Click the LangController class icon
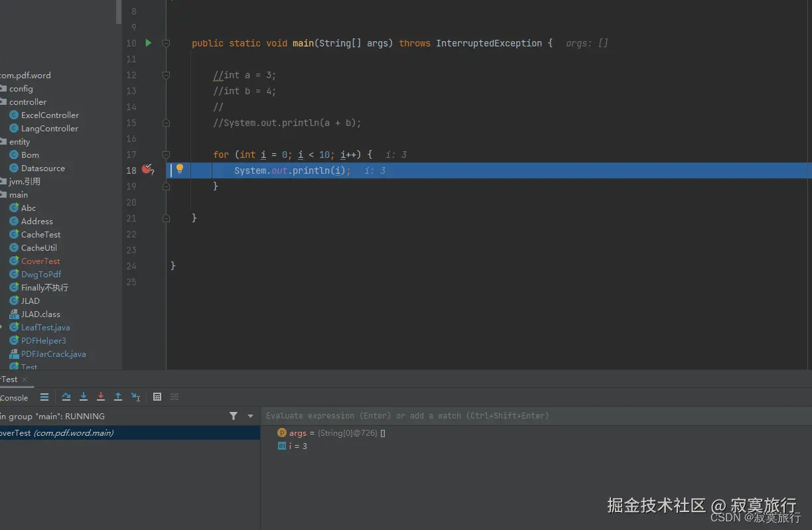The width and height of the screenshot is (812, 530). click(x=14, y=128)
